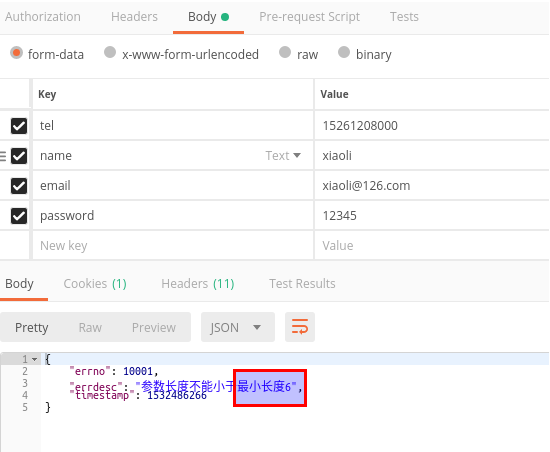Select the x-www-form-urlencoded radio option
550x452 pixels.
point(110,53)
